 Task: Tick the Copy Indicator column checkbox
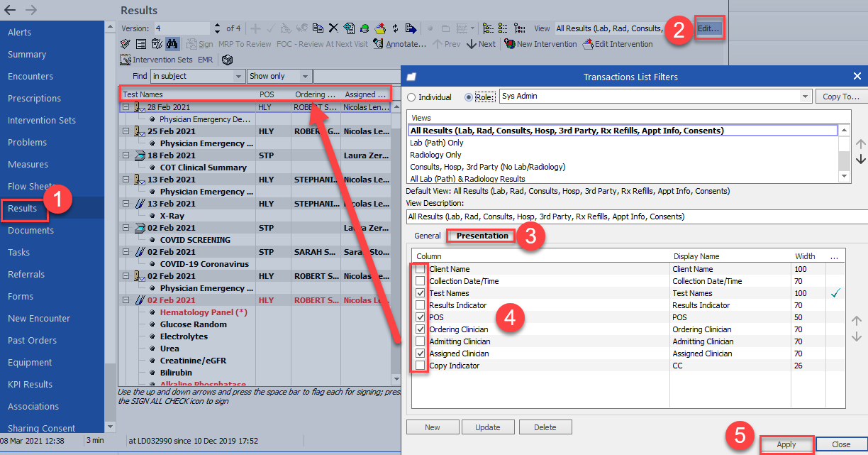[421, 366]
